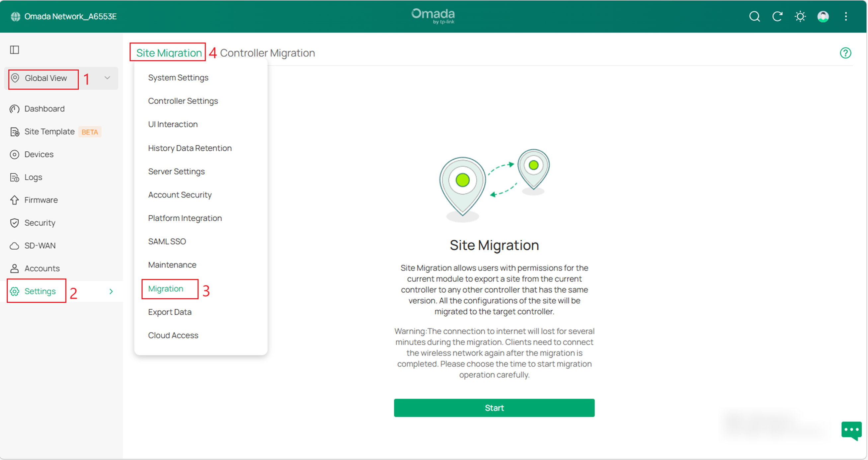Open the Site Template BETA section
868x460 pixels.
[x=49, y=131]
